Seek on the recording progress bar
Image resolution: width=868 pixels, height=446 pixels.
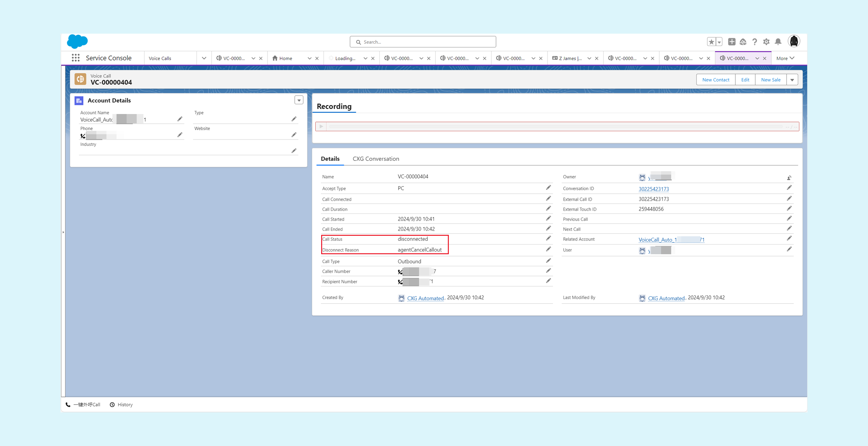coord(555,126)
